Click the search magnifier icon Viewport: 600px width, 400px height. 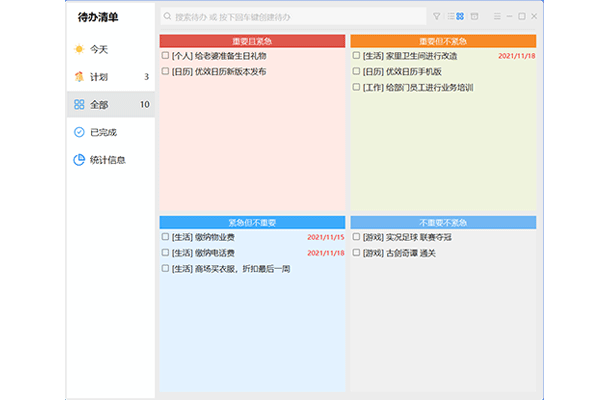point(167,17)
